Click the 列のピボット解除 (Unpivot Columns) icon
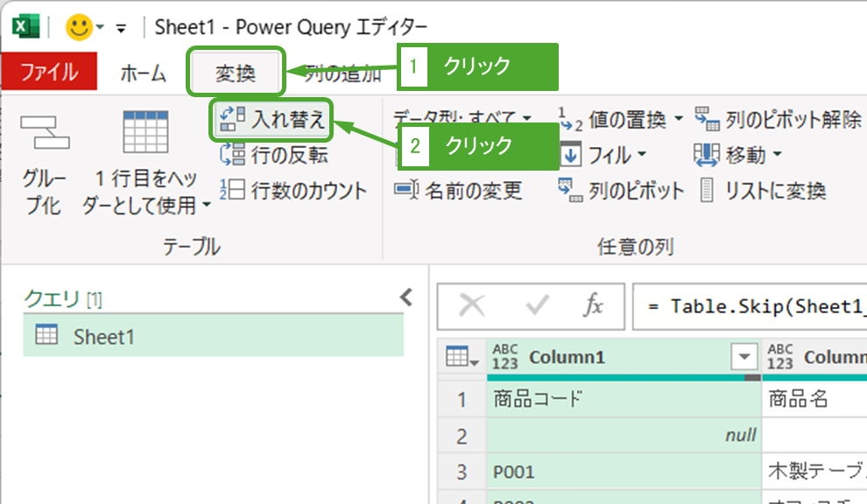867x504 pixels. point(707,119)
